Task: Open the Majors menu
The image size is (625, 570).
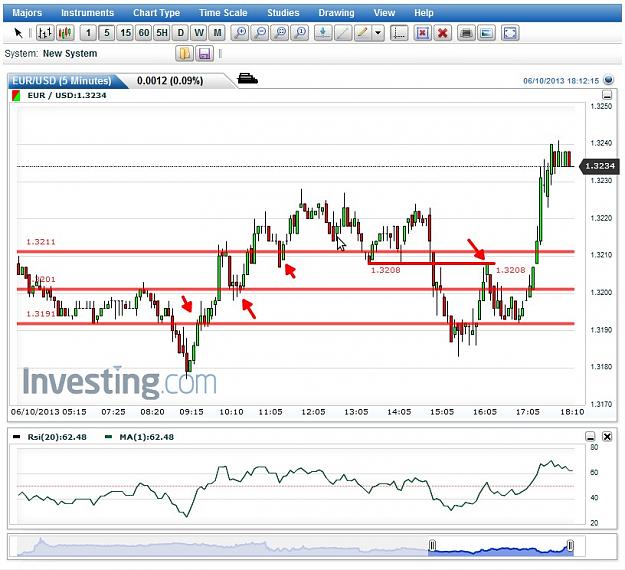Action: coord(27,13)
